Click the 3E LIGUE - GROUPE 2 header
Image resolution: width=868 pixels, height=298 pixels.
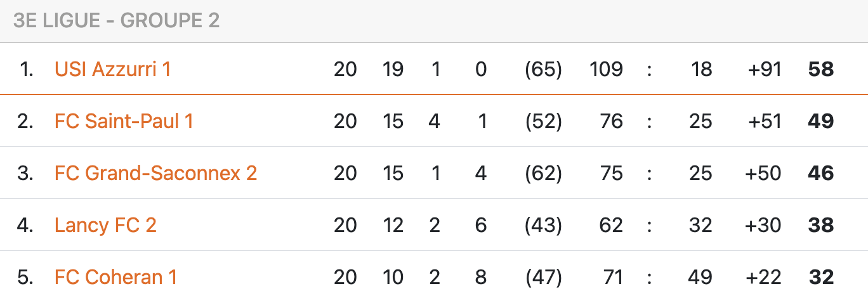[x=116, y=21]
